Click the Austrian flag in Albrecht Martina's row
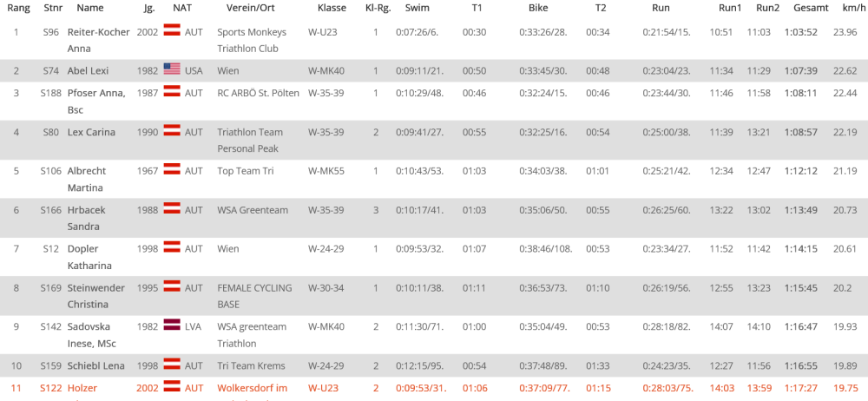868x401 pixels. [172, 170]
